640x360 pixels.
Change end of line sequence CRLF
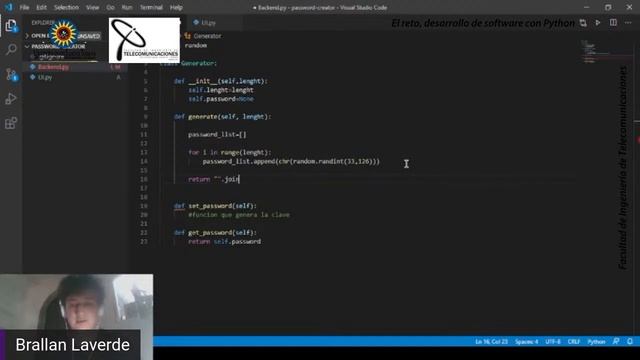tap(573, 341)
